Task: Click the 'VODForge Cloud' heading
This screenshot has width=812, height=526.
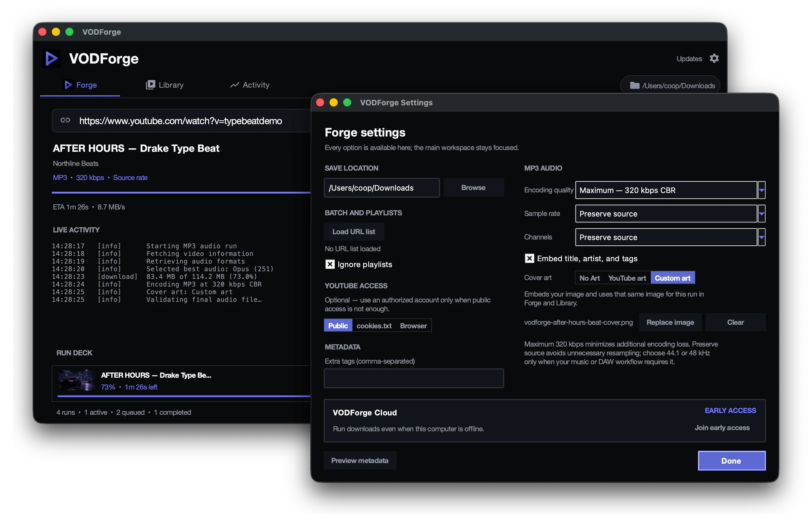Action: pos(365,412)
